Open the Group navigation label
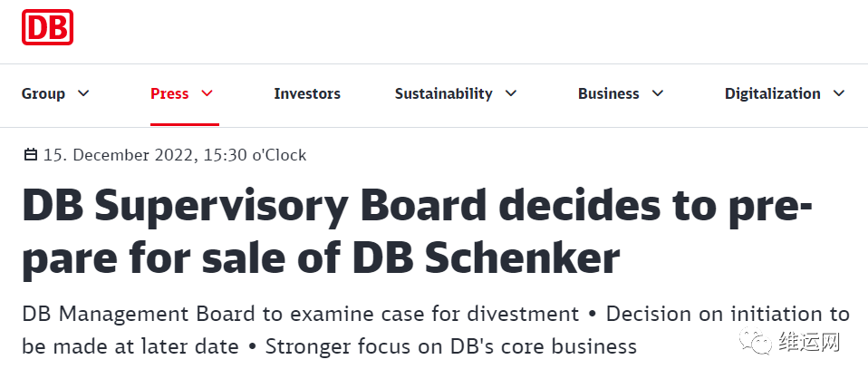Image resolution: width=868 pixels, height=379 pixels. click(x=43, y=93)
